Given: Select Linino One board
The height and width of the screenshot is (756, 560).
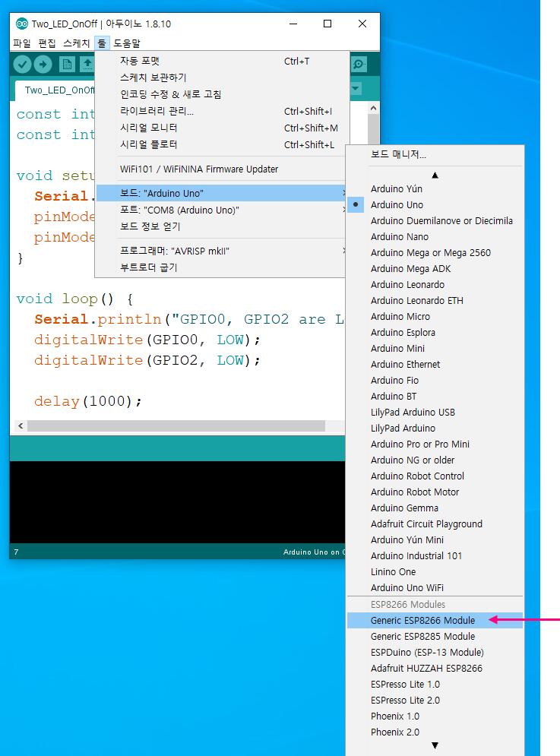Looking at the screenshot, I should (435, 571).
